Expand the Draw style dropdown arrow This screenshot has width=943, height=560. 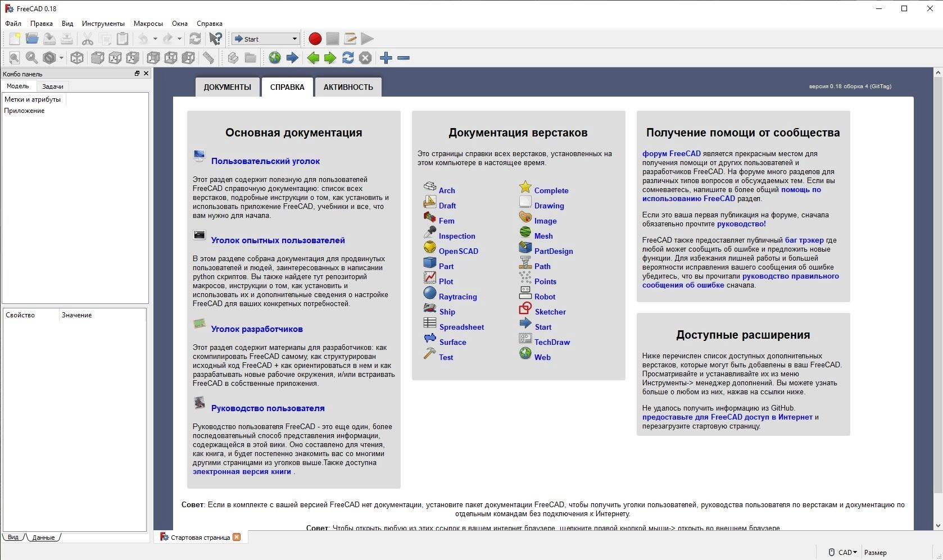pyautogui.click(x=61, y=58)
